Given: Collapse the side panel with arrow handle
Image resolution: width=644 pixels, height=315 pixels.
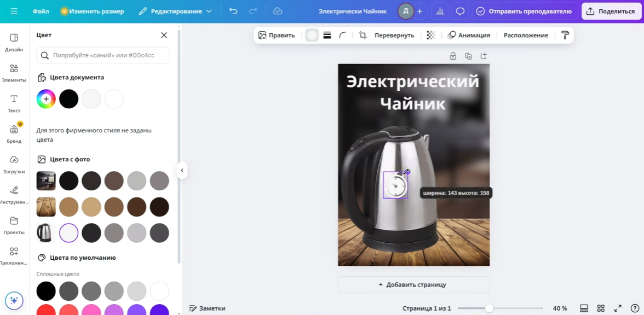Looking at the screenshot, I should click(x=182, y=170).
